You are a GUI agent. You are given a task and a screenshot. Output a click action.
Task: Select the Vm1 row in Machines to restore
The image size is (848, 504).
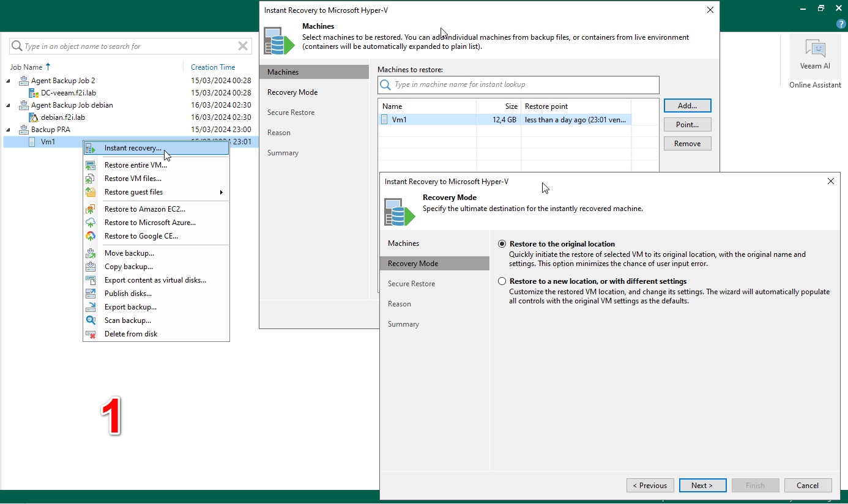click(505, 120)
